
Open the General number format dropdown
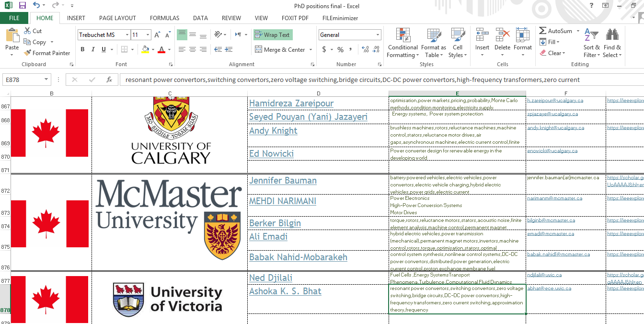tap(378, 35)
